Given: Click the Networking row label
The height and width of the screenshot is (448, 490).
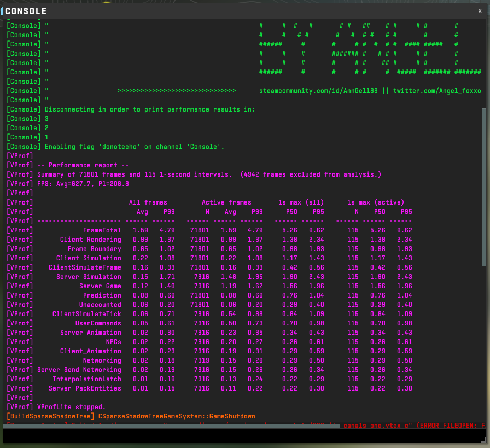Looking at the screenshot, I should [102, 360].
